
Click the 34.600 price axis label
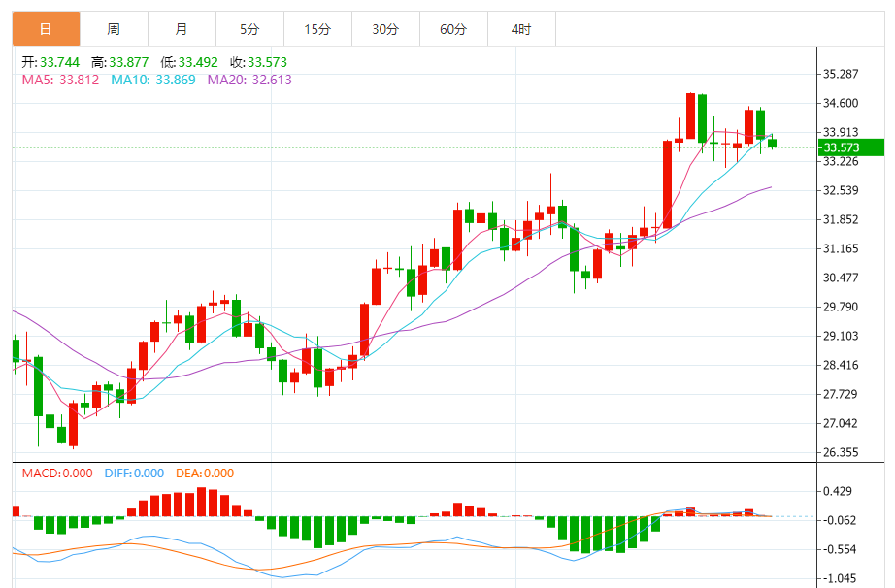tap(841, 103)
